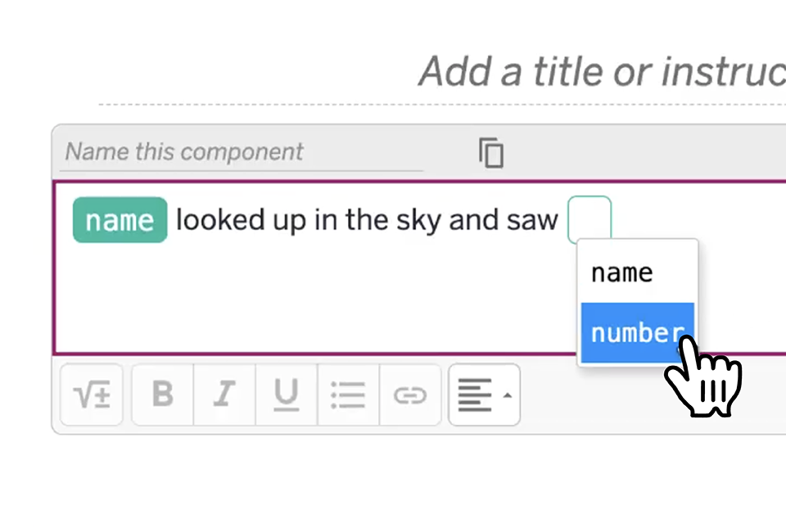Insert a hyperlink
Image resolution: width=786 pixels, height=532 pixels.
[x=410, y=395]
